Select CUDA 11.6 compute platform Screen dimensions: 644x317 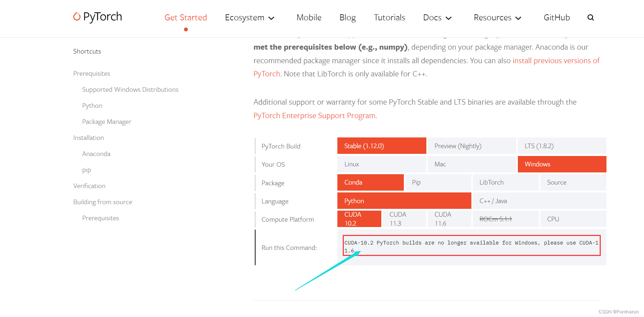tap(449, 219)
